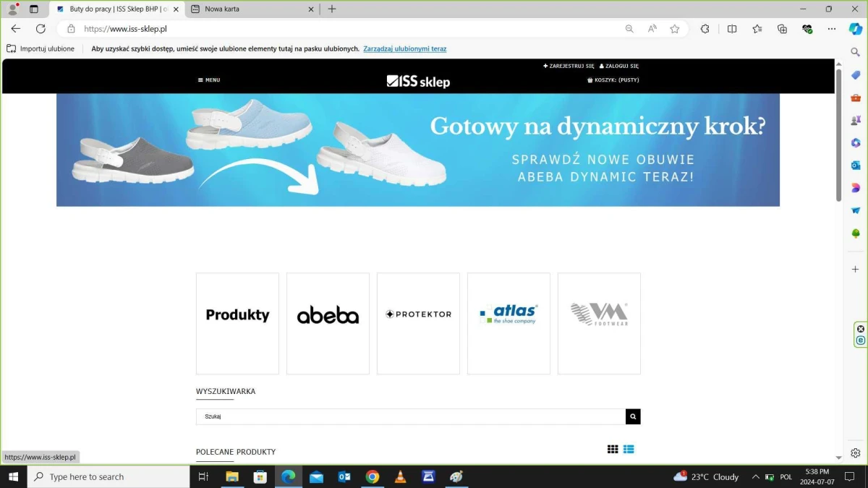Refresh the page
The image size is (868, 488).
[x=41, y=29]
